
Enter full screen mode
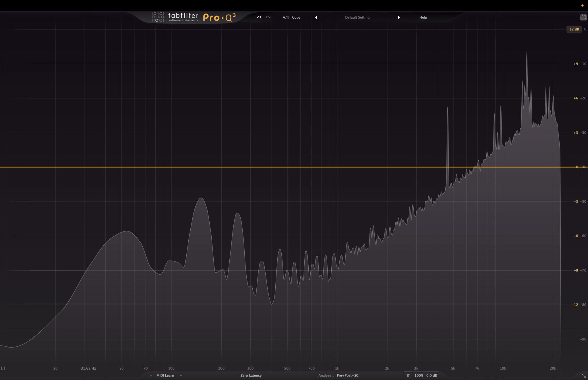(x=583, y=17)
